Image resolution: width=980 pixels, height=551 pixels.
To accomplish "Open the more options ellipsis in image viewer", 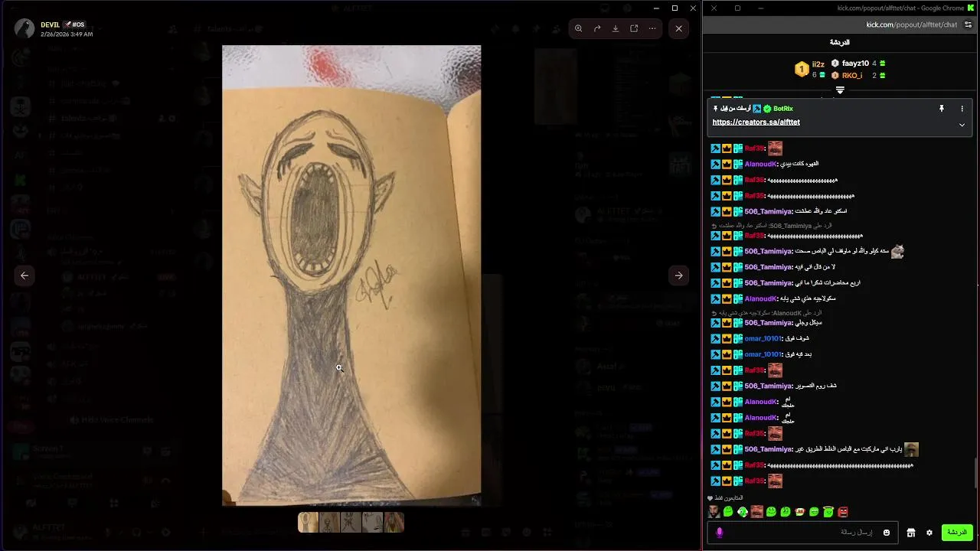I will point(652,28).
